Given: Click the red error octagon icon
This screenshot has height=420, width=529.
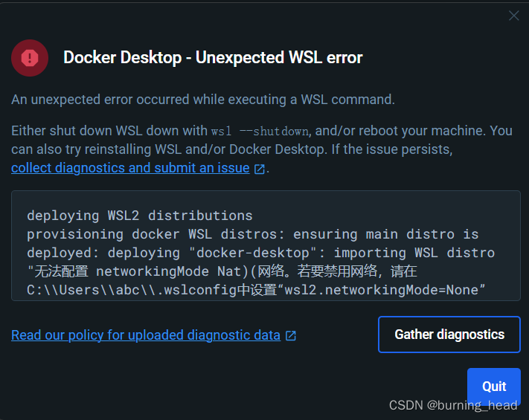Looking at the screenshot, I should (30, 58).
